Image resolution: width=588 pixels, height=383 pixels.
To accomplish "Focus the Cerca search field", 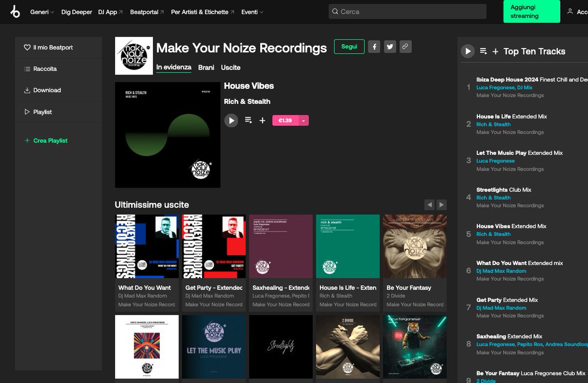I will click(x=407, y=11).
